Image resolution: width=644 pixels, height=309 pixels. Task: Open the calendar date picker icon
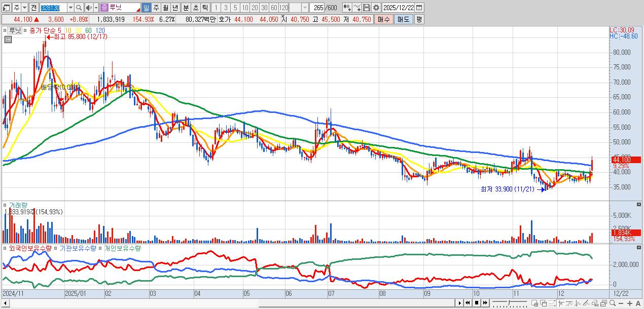pyautogui.click(x=419, y=8)
